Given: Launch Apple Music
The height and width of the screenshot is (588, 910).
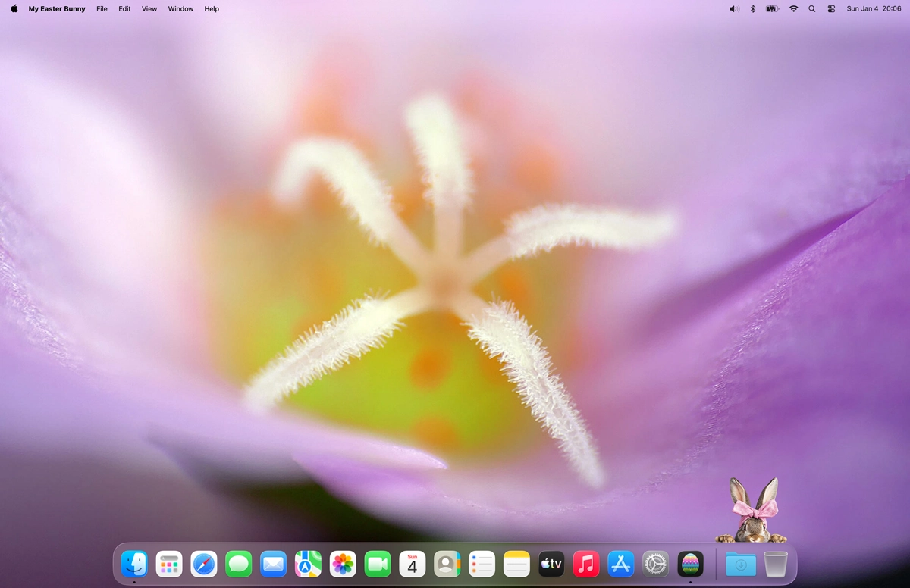Looking at the screenshot, I should coord(585,564).
